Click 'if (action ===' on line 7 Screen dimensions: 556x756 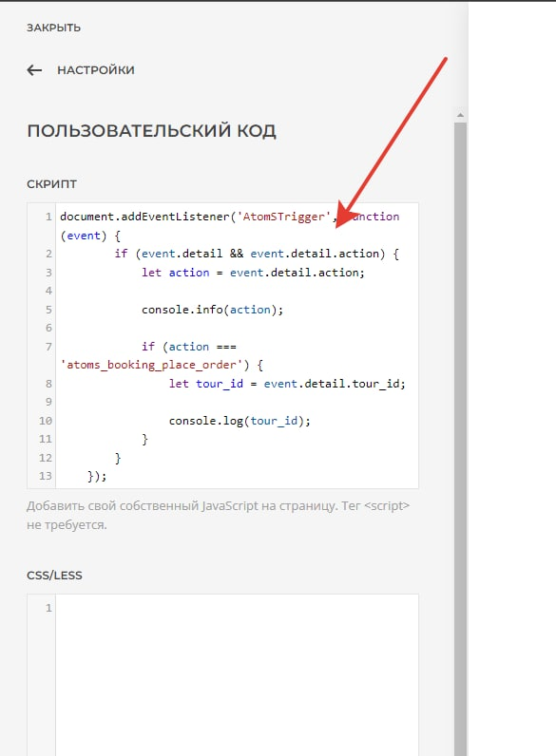point(189,347)
